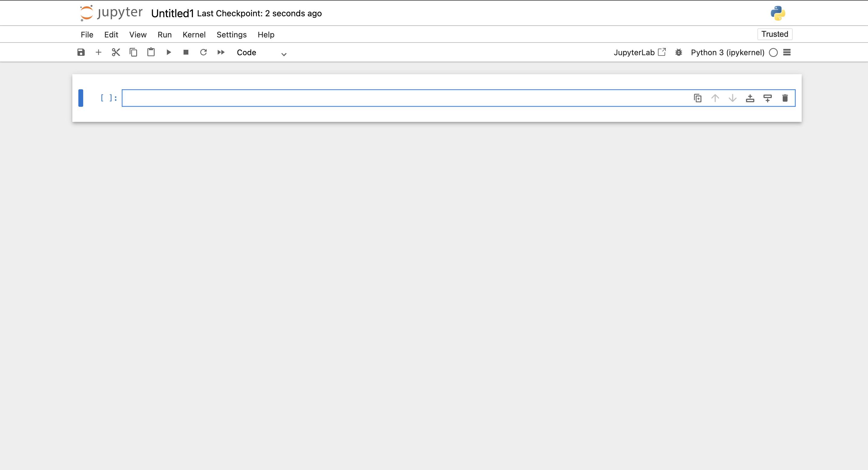Click the Python logo icon
Viewport: 868px width, 470px height.
pyautogui.click(x=778, y=13)
